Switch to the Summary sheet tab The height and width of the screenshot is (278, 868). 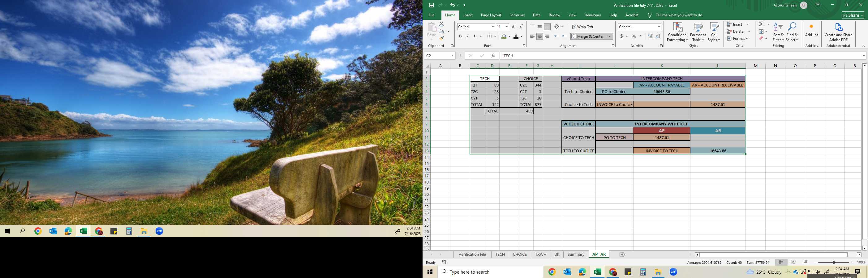tap(576, 255)
